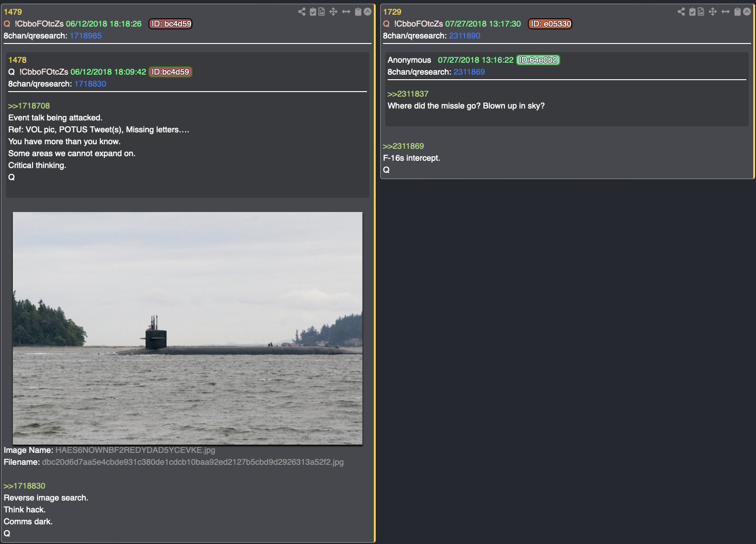
Task: Click the clipboard checkmark icon on post 1479
Action: [313, 12]
